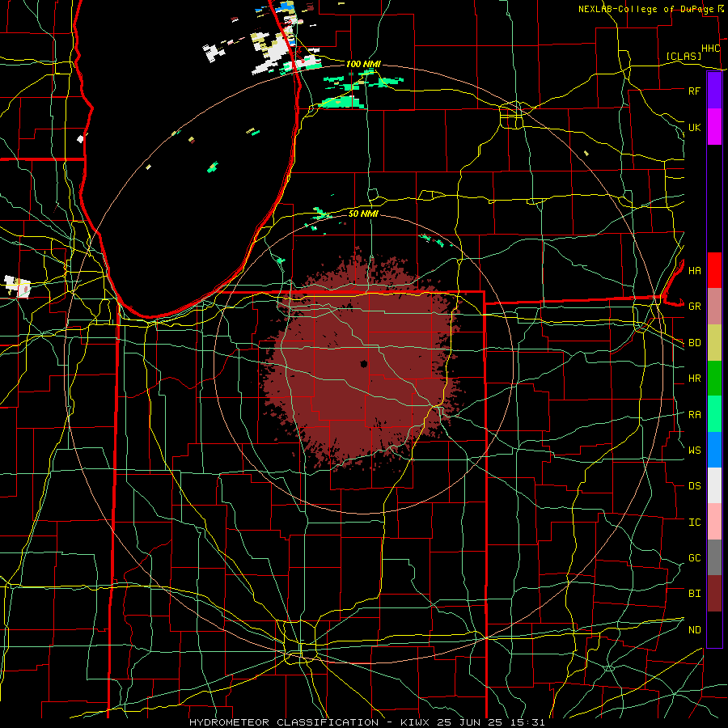
Task: Click the Hydrometeor Classification KIWX title text
Action: pos(366,722)
